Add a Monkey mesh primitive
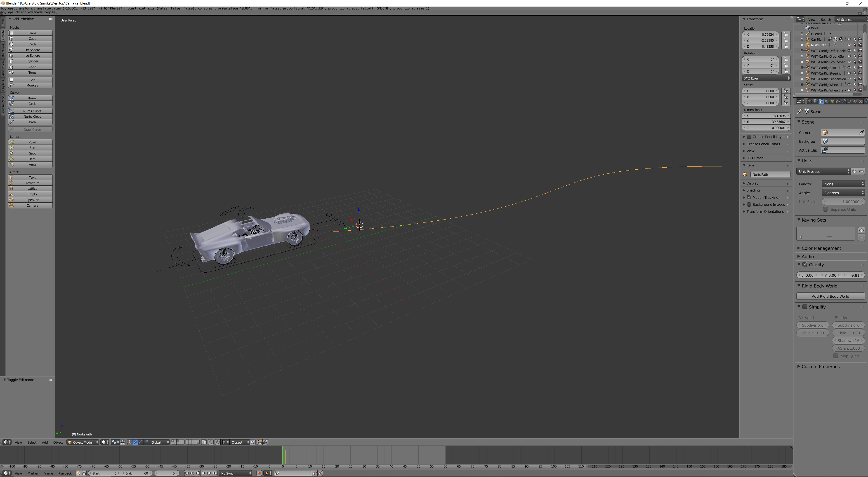 [x=30, y=86]
